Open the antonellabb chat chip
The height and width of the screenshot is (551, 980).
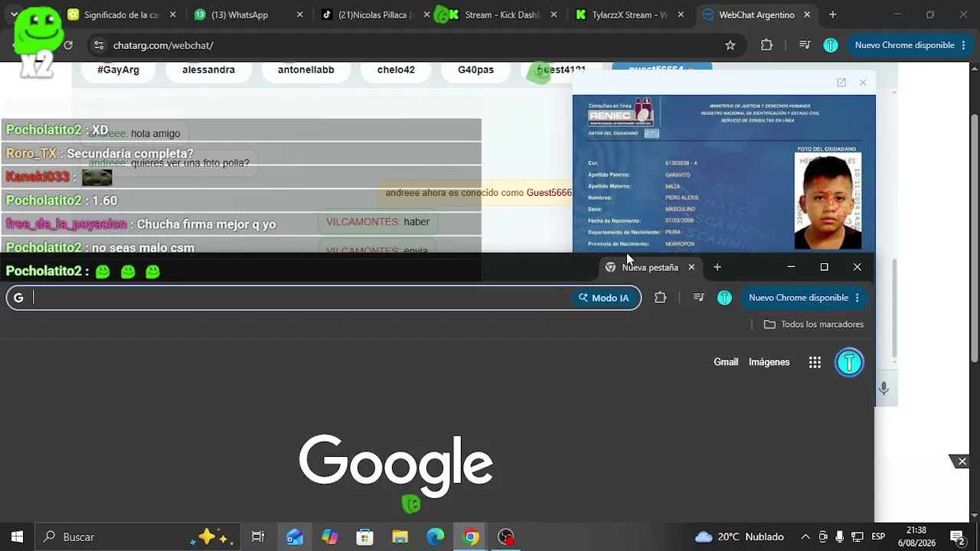tap(305, 70)
